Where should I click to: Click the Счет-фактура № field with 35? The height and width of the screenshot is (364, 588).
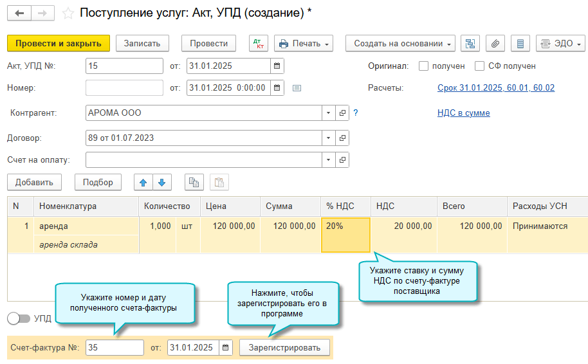pos(115,347)
